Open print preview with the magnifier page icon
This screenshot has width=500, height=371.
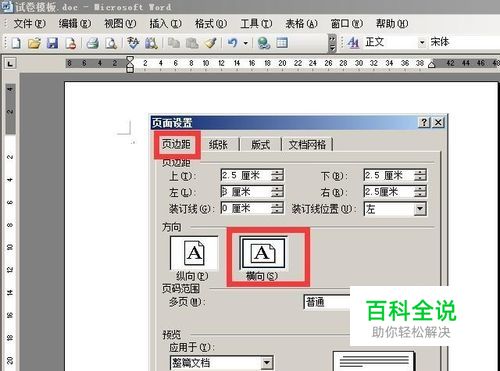pos(111,43)
